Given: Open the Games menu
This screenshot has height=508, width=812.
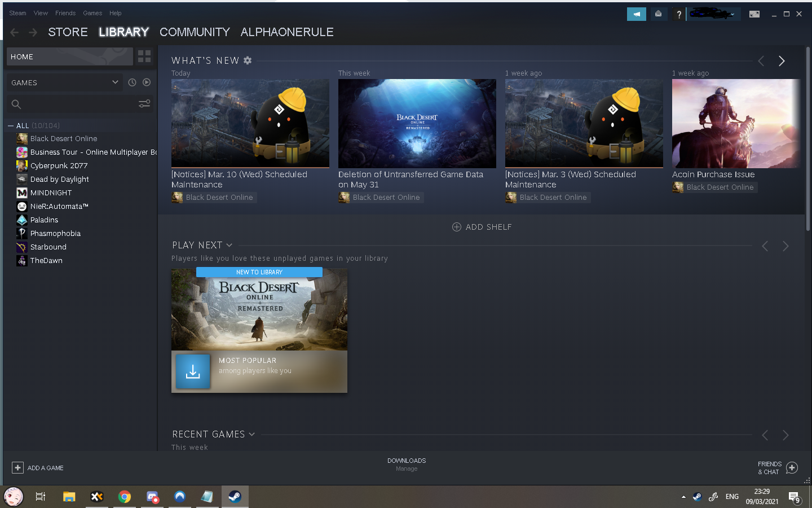Looking at the screenshot, I should tap(92, 13).
